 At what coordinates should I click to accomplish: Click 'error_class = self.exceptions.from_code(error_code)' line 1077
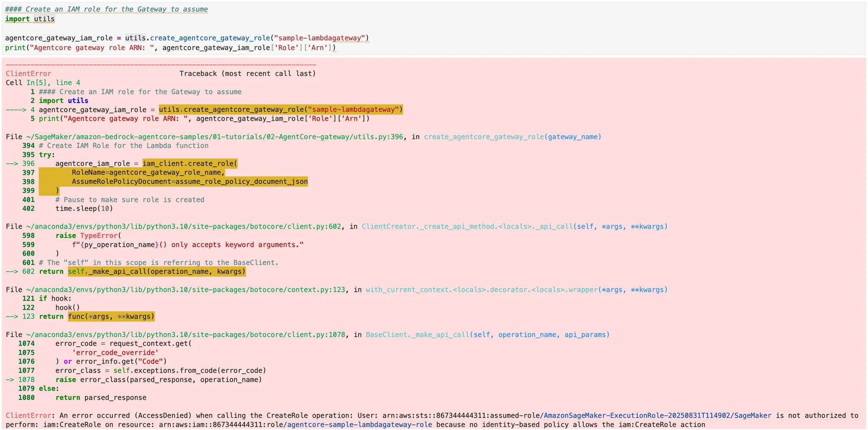pyautogui.click(x=161, y=371)
